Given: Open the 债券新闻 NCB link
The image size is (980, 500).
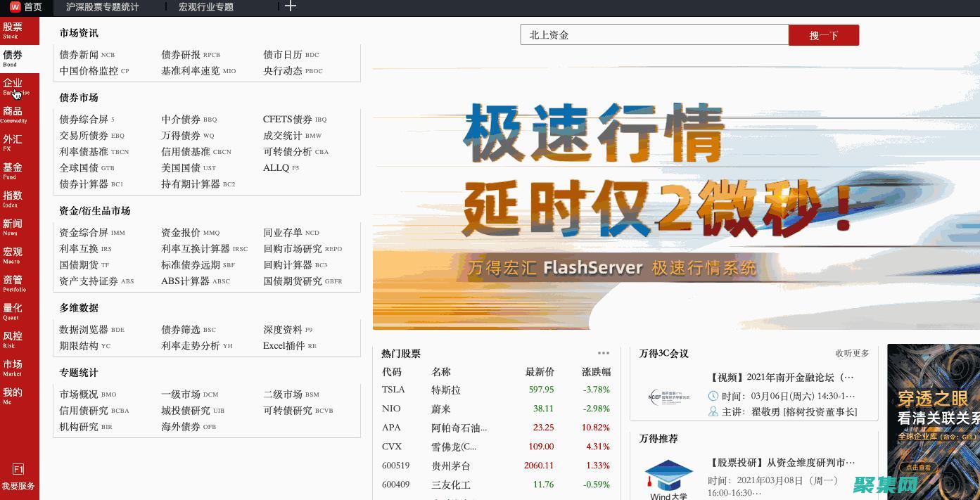Looking at the screenshot, I should (79, 55).
